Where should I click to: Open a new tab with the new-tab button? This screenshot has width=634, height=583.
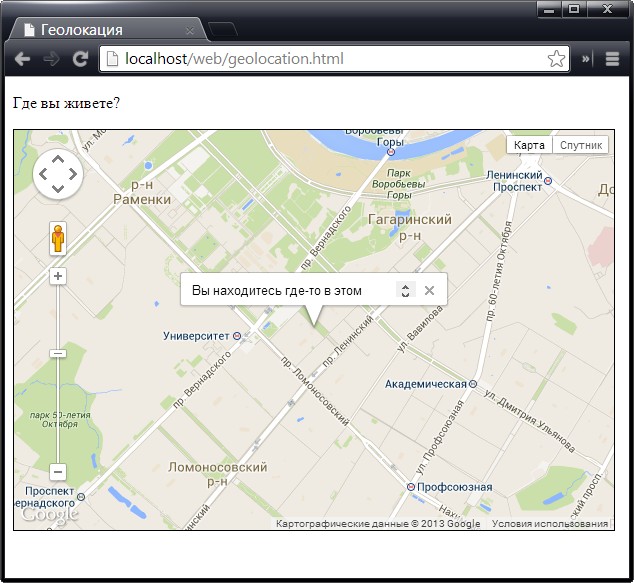(222, 30)
